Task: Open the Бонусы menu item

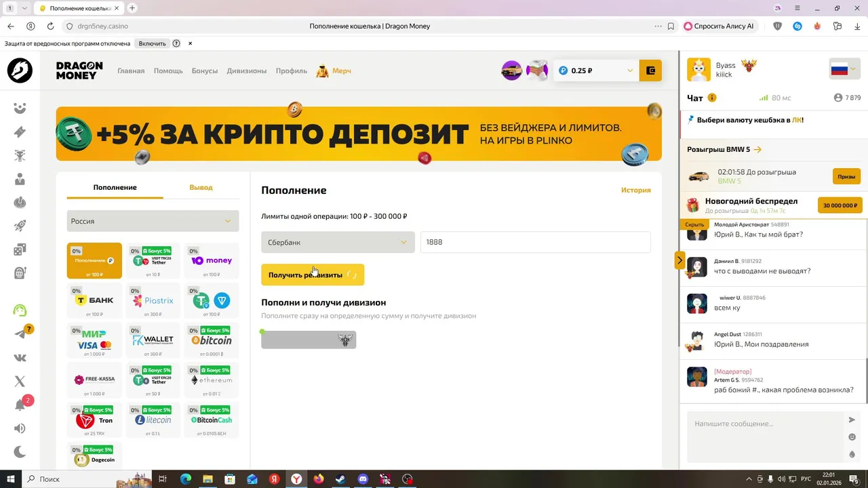Action: (205, 70)
